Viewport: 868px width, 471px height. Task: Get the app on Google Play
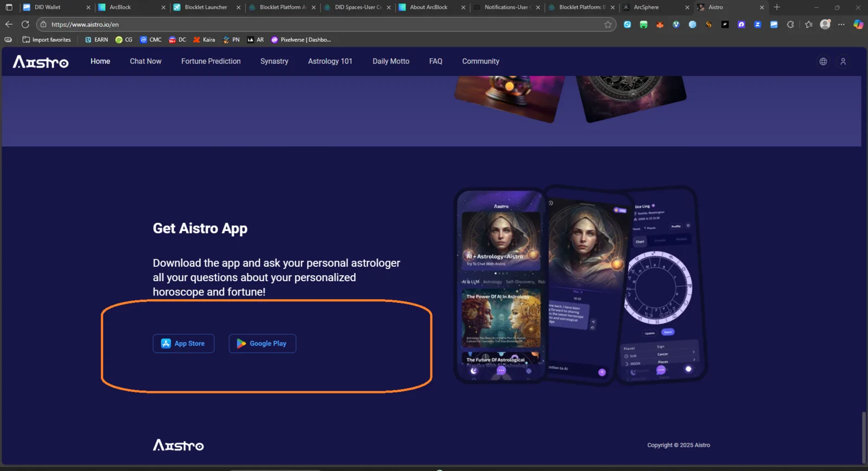pyautogui.click(x=263, y=344)
